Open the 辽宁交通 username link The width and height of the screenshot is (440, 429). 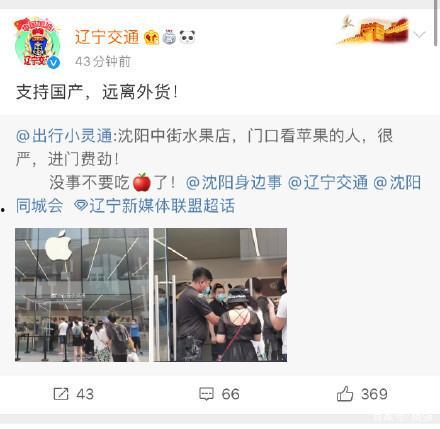tap(107, 37)
